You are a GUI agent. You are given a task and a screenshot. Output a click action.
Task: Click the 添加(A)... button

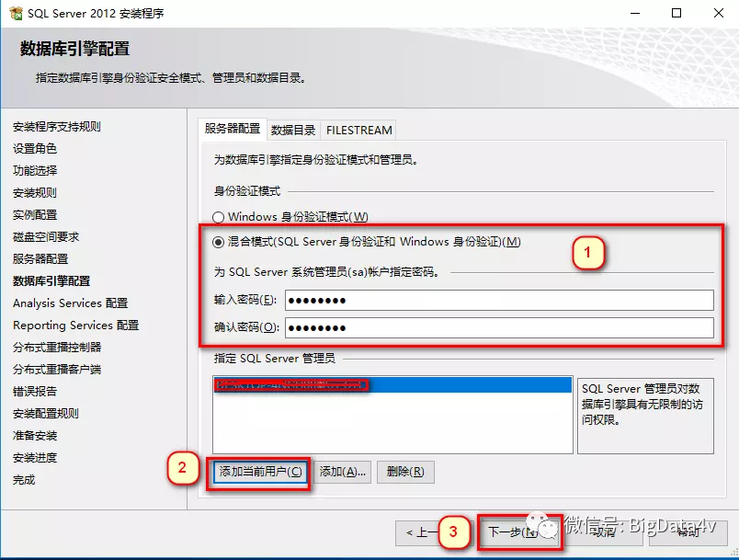tap(342, 472)
